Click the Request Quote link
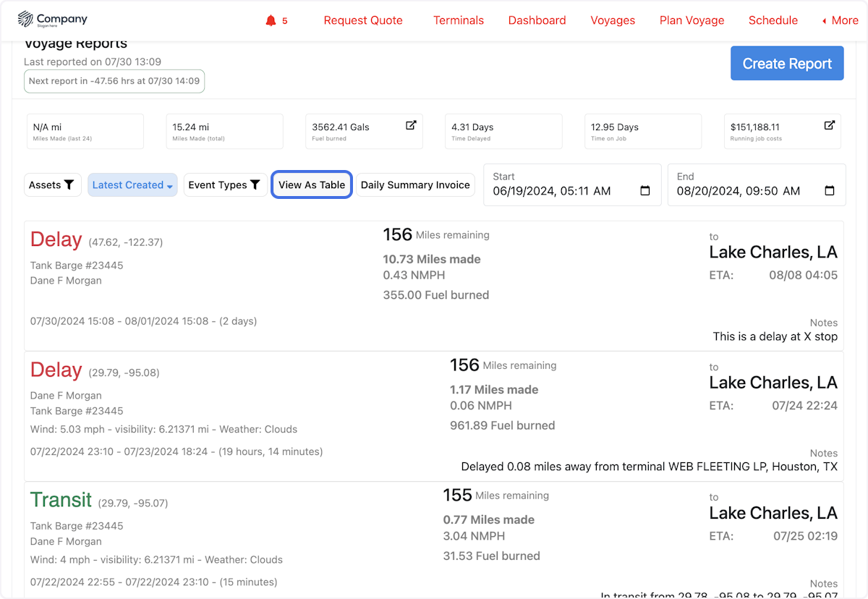Image resolution: width=868 pixels, height=599 pixels. 363,20
